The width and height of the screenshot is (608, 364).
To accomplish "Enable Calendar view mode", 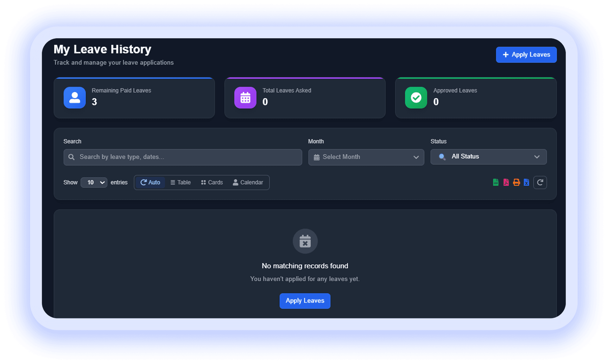I will (x=248, y=182).
